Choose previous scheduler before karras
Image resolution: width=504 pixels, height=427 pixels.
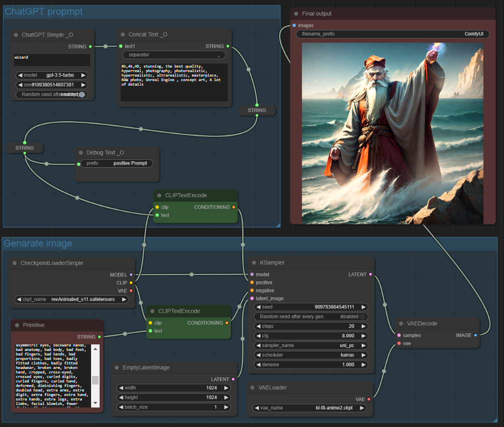click(258, 355)
